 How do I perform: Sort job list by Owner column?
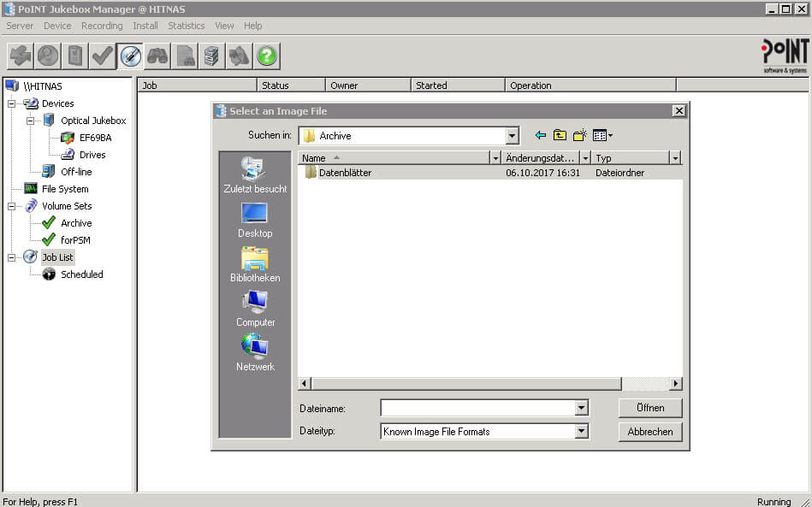[x=368, y=85]
